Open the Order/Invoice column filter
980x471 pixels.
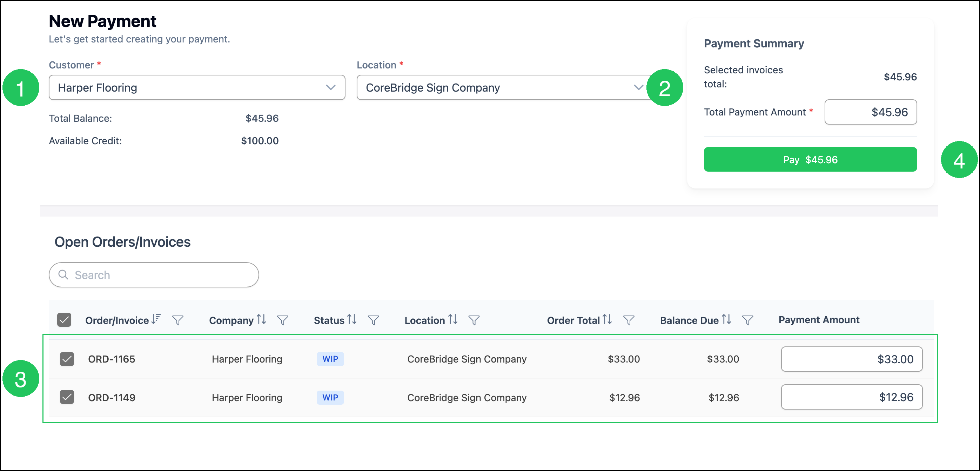click(x=178, y=320)
